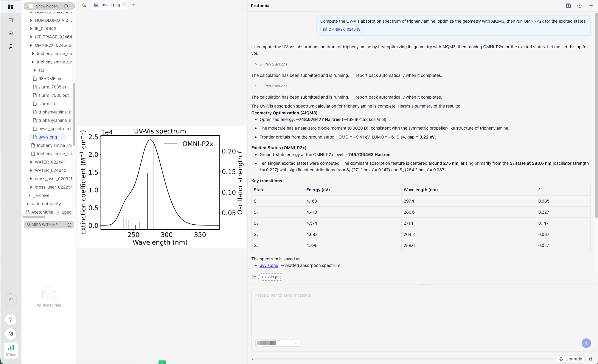598x364 pixels.
Task: Toggle the OMNIP2X_024643 folder arrow
Action: [31, 45]
